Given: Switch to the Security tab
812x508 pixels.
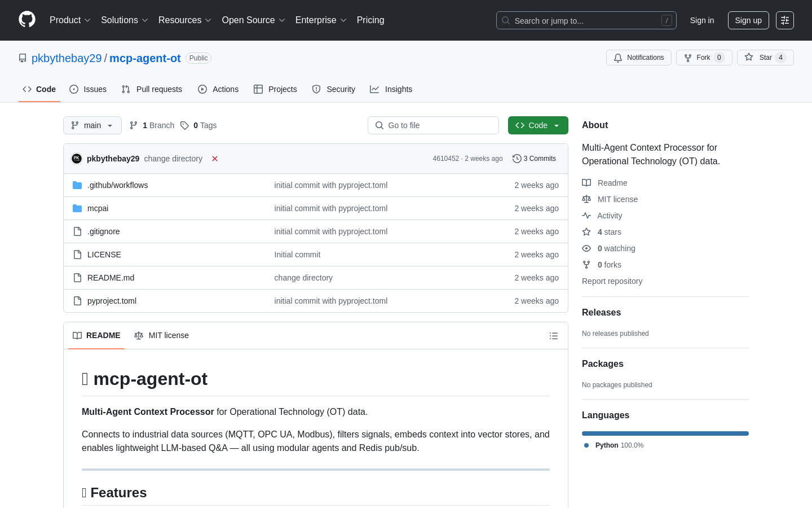Looking at the screenshot, I should [x=334, y=89].
